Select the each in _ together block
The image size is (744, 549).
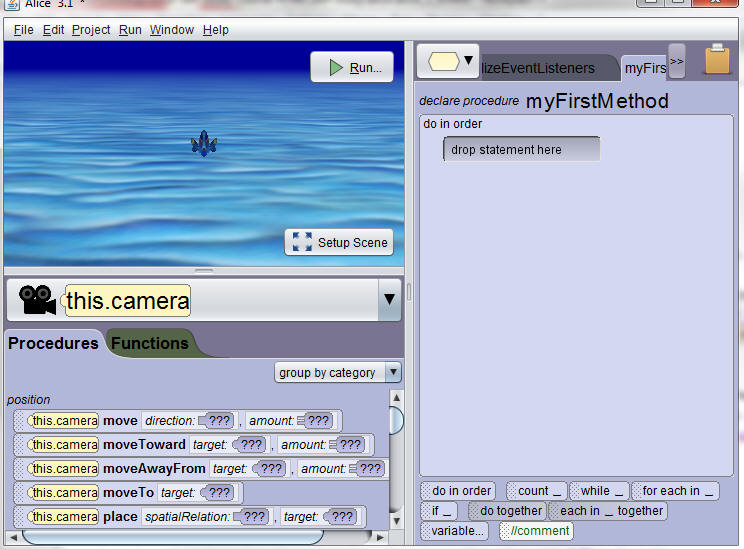click(x=608, y=511)
